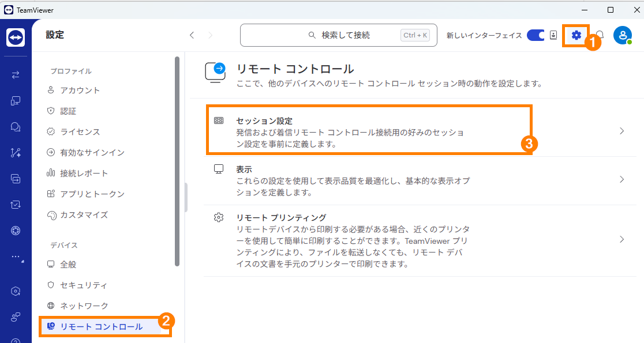Open the more (…) sidebar menu
The image size is (644, 343).
pos(16,257)
